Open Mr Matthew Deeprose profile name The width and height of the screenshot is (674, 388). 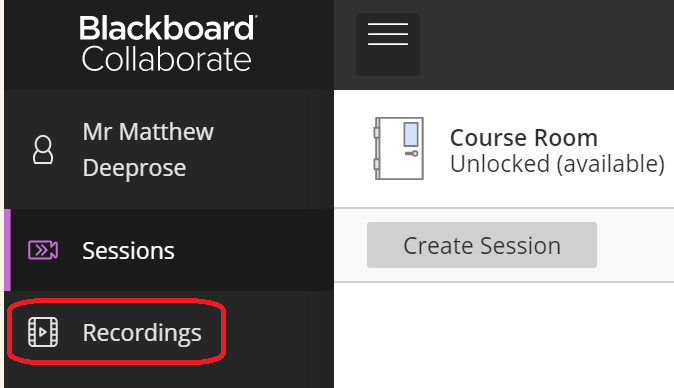(148, 149)
